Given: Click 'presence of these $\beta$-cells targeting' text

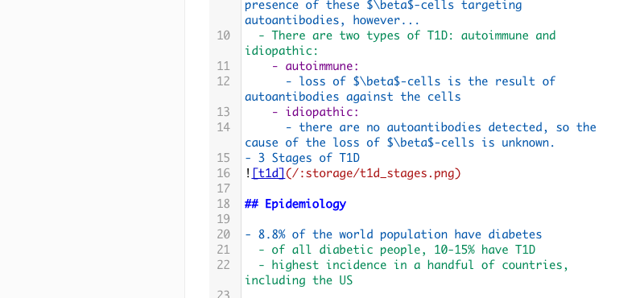Looking at the screenshot, I should pyautogui.click(x=383, y=6).
